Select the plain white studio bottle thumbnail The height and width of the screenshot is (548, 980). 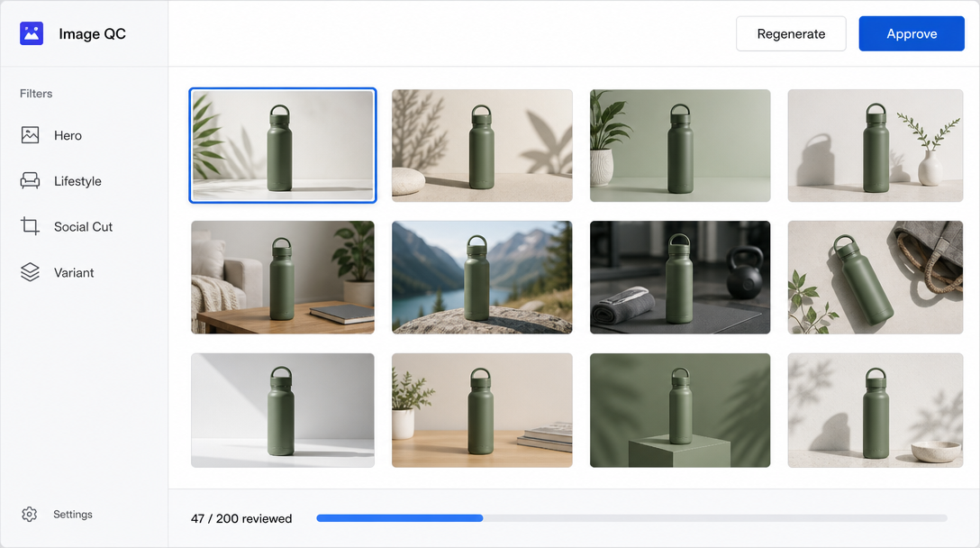pos(283,410)
